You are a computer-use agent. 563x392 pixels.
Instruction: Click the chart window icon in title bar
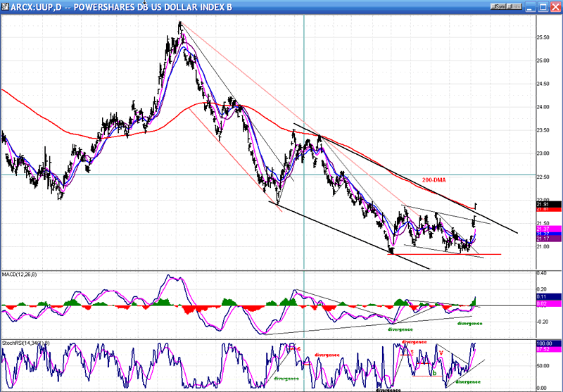(x=5, y=5)
